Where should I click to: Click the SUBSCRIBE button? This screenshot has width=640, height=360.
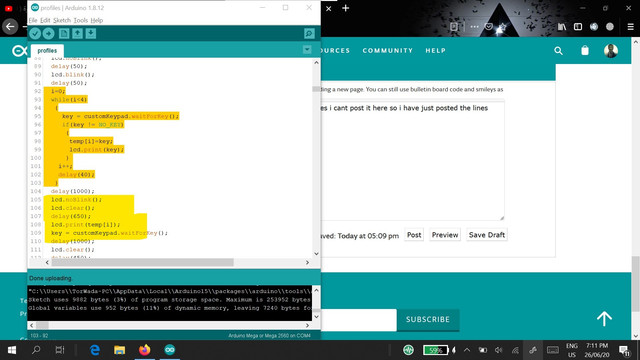(428, 319)
